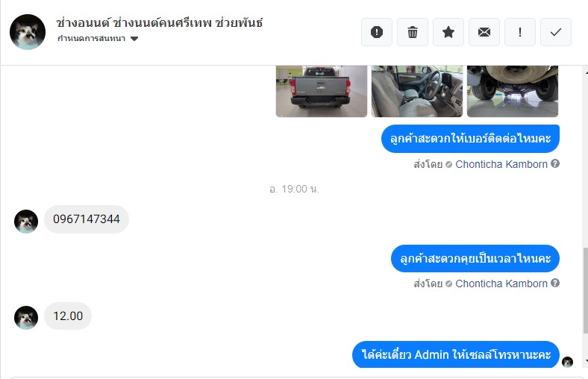The height and width of the screenshot is (379, 588).
Task: Open the กำหนดการสนทนา label menu
Action: pos(92,39)
